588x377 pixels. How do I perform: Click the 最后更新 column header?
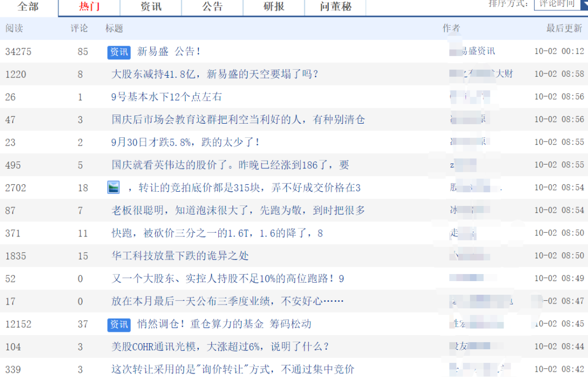(564, 28)
